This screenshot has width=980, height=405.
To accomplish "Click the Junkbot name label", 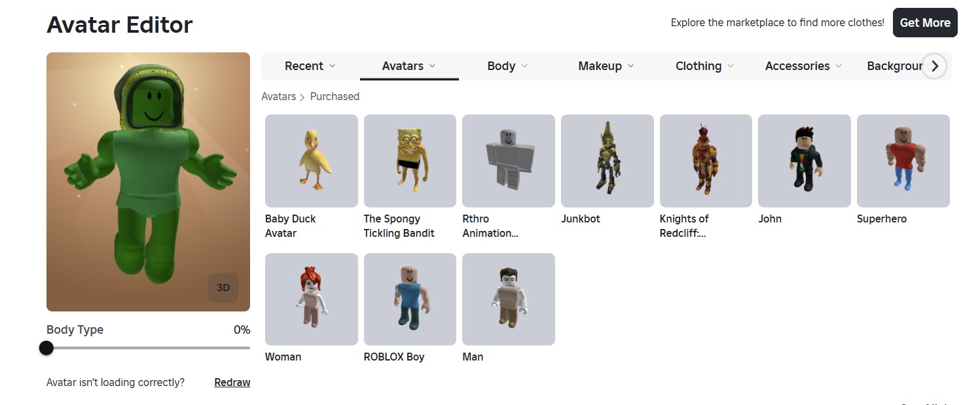I will click(581, 219).
